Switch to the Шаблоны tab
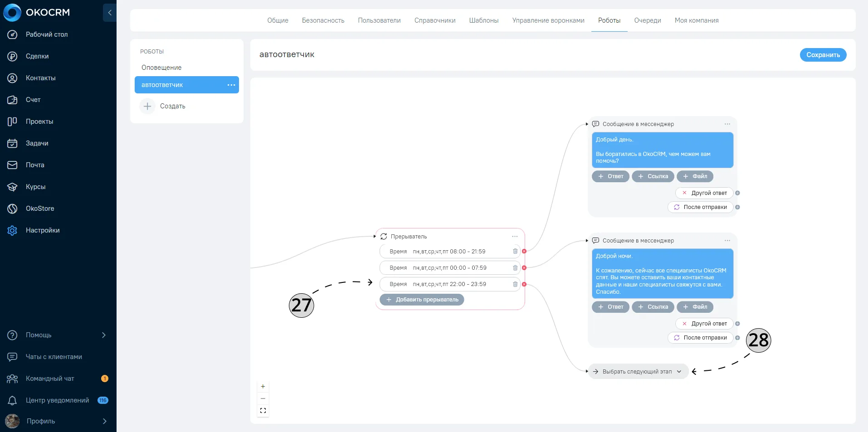The image size is (868, 432). click(x=484, y=20)
